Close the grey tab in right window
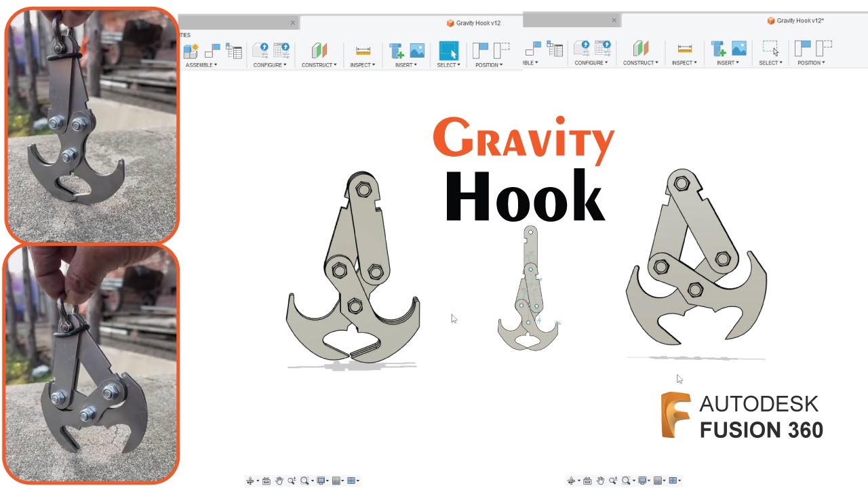This screenshot has height=488, width=868. pyautogui.click(x=614, y=20)
